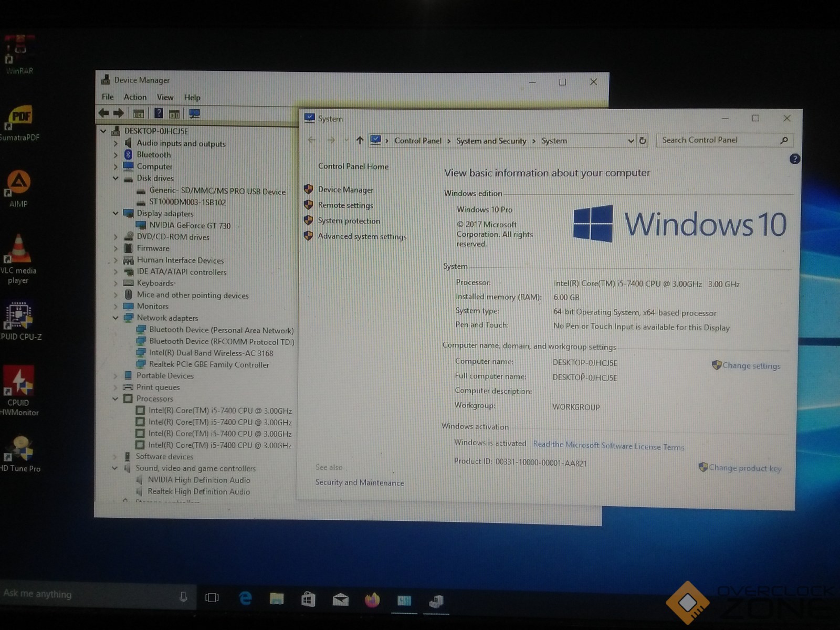Read the Microsoft Software License Terms

pyautogui.click(x=608, y=445)
